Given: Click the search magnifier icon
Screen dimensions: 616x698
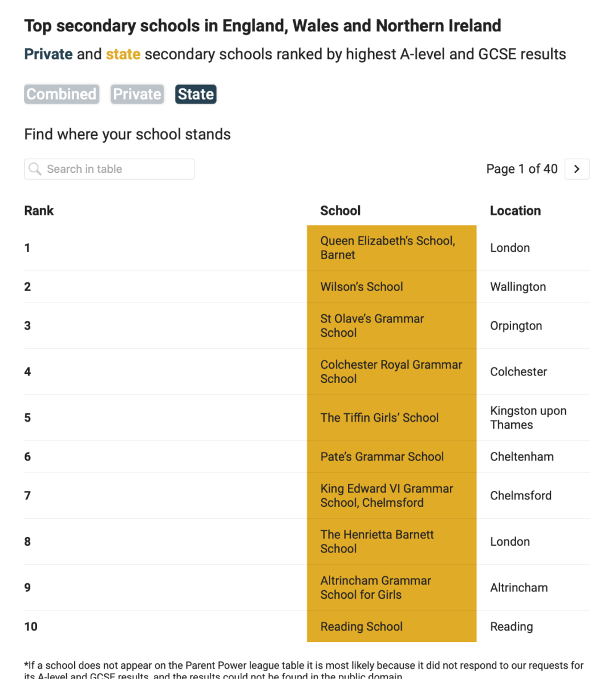Looking at the screenshot, I should point(35,169).
